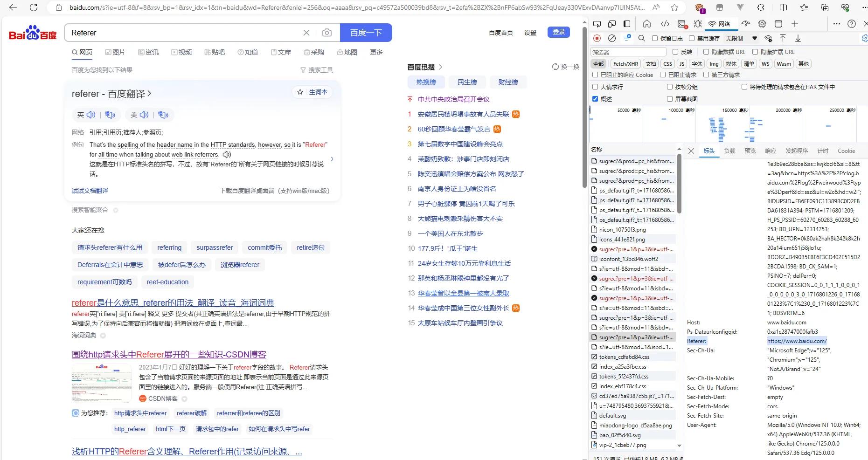
Task: Select the inspect element tool in DevTools
Action: tap(597, 24)
